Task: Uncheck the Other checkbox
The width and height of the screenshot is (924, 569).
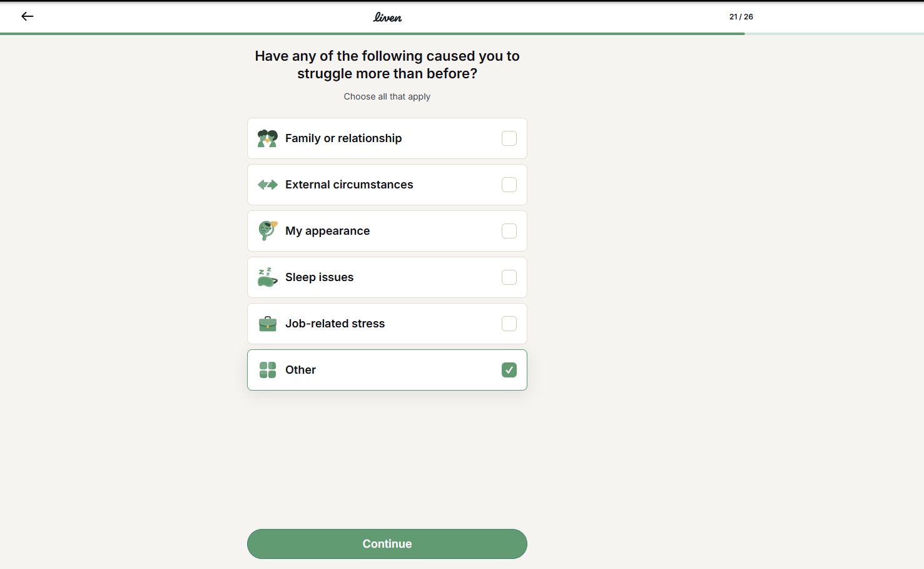Action: (509, 370)
